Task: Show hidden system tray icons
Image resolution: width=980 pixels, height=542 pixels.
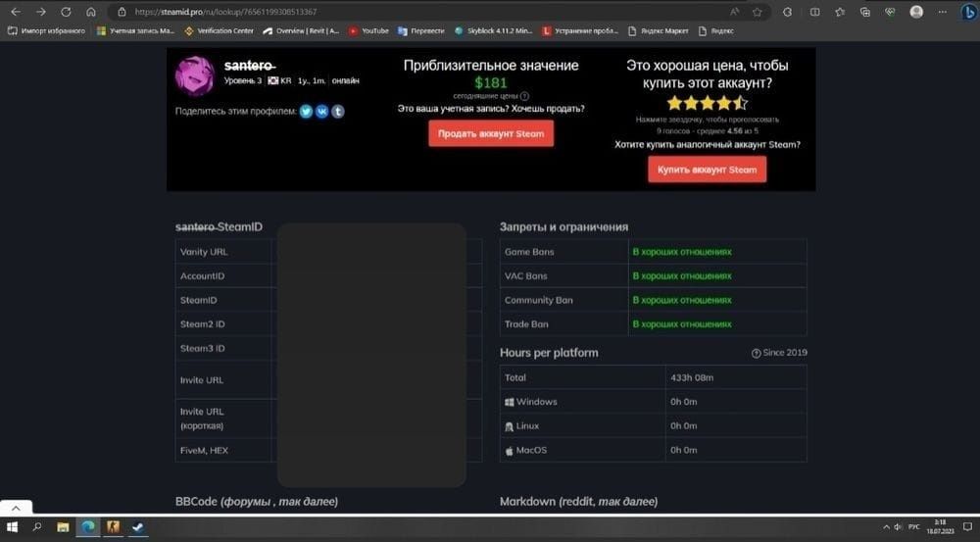Action: pyautogui.click(x=886, y=527)
